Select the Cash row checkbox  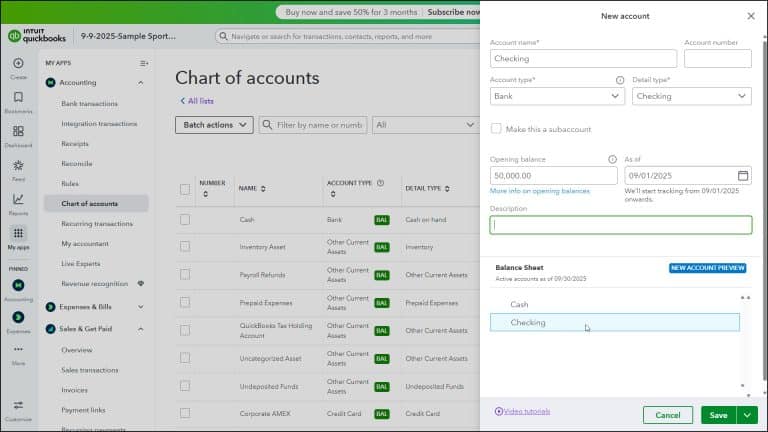[185, 220]
